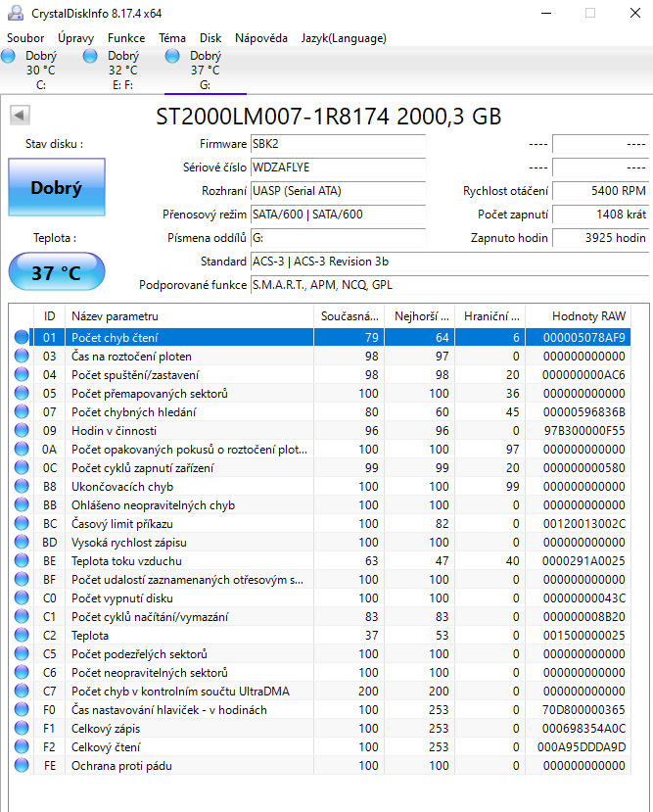Click the Hodnoty RAW column header
Screen dimensions: 653x812
(587, 316)
